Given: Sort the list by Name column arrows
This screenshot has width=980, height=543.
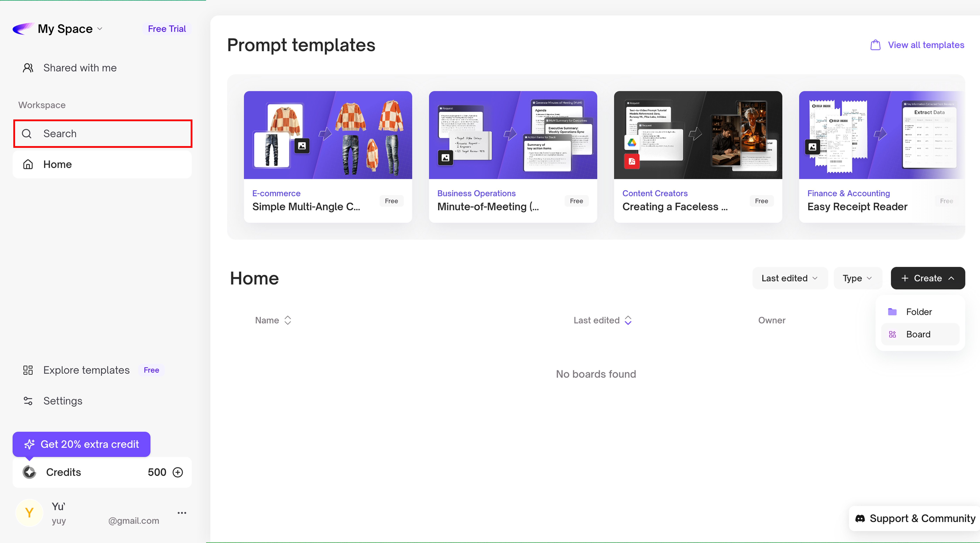Looking at the screenshot, I should (x=288, y=320).
